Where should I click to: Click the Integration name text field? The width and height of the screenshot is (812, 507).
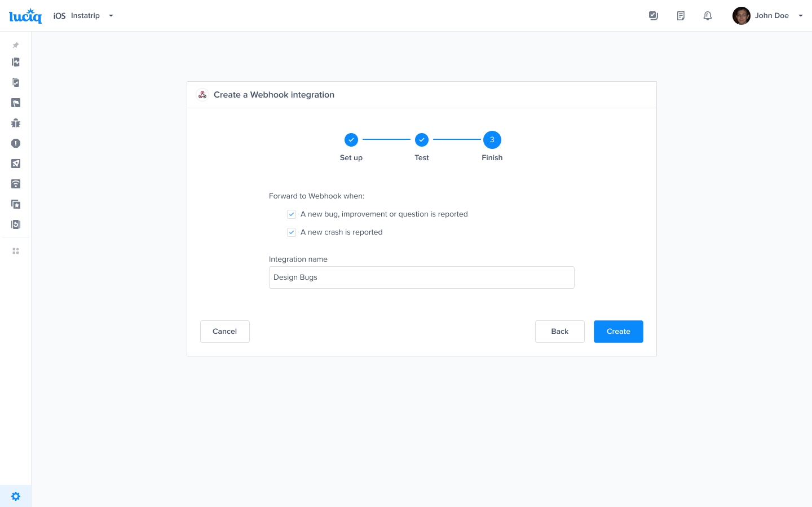pyautogui.click(x=421, y=277)
